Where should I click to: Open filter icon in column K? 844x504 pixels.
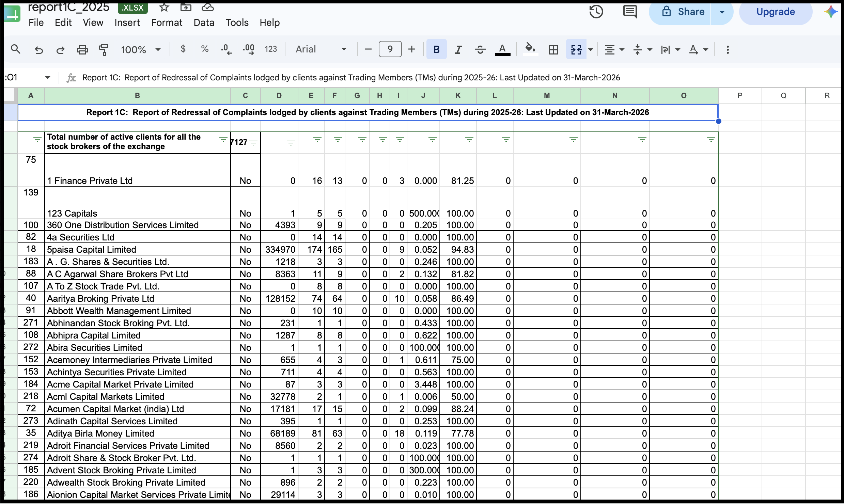[469, 139]
